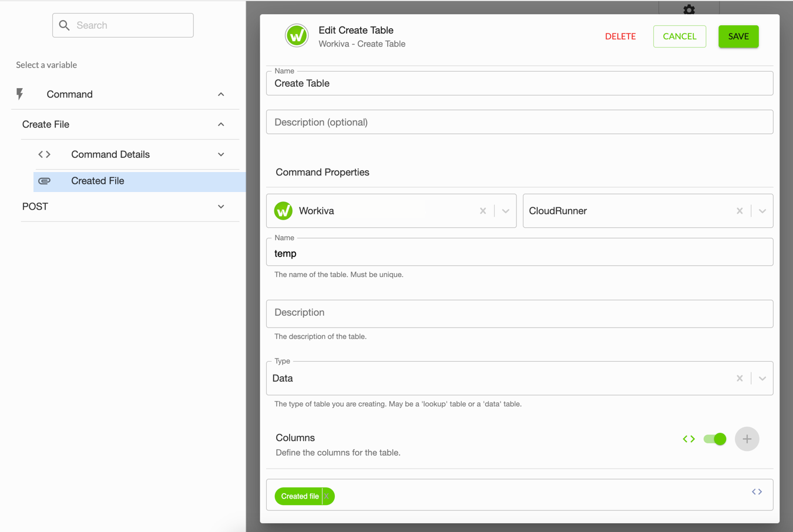Screen dimensions: 793x532
Task: Clear the Data type selection
Action: pos(740,378)
